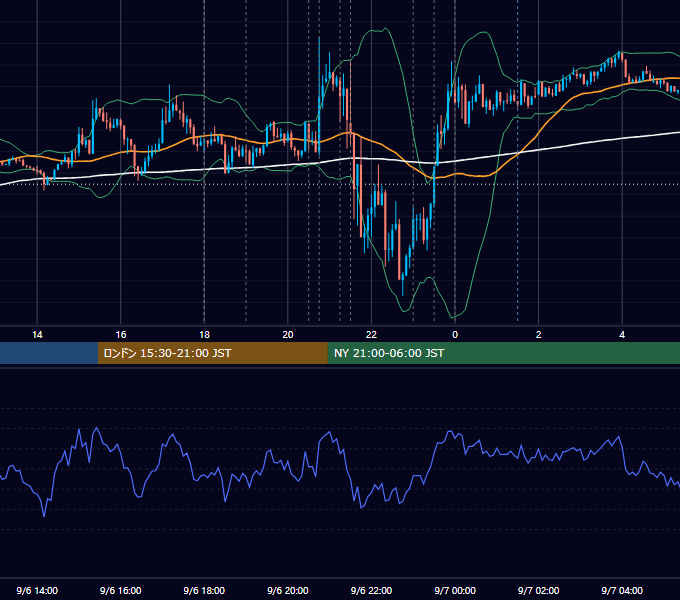Screen dimensions: 680x600
Task: Click the 9/7 04:00 label on oscillator axis
Action: 622,590
